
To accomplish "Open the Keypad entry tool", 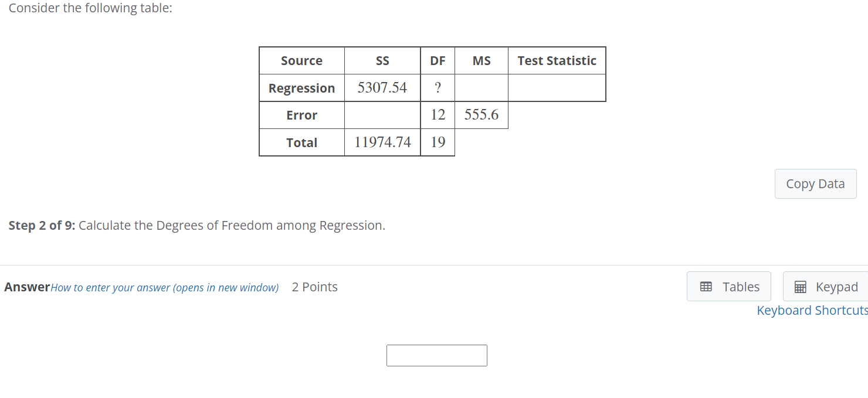I will 824,287.
